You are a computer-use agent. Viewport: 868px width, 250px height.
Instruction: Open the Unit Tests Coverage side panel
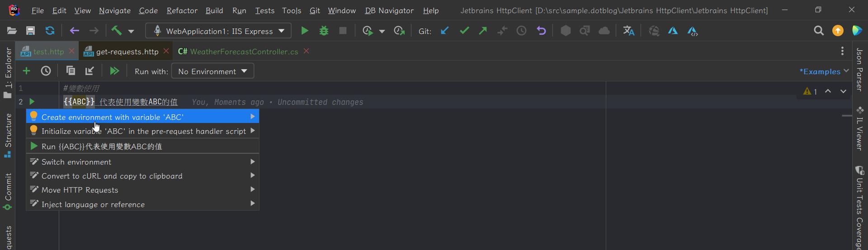click(859, 208)
